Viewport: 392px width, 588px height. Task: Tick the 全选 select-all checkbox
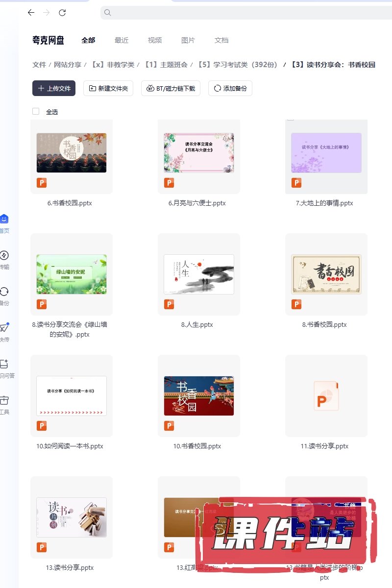pos(36,111)
